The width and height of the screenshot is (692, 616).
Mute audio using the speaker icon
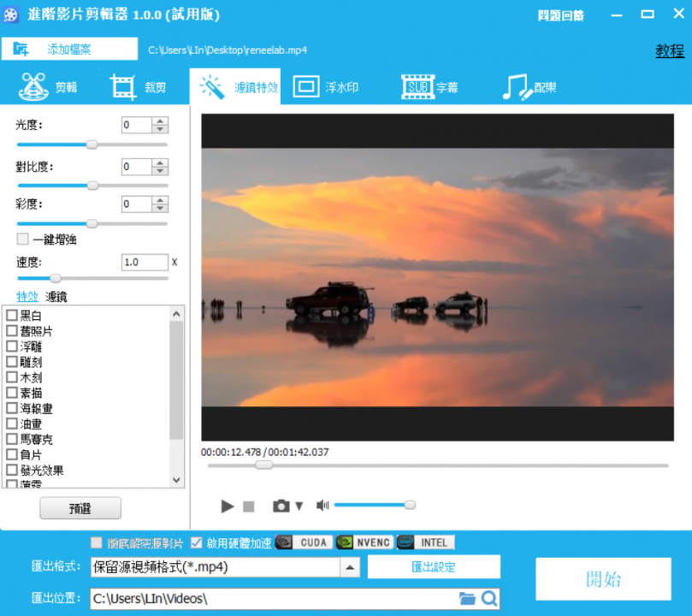click(322, 506)
